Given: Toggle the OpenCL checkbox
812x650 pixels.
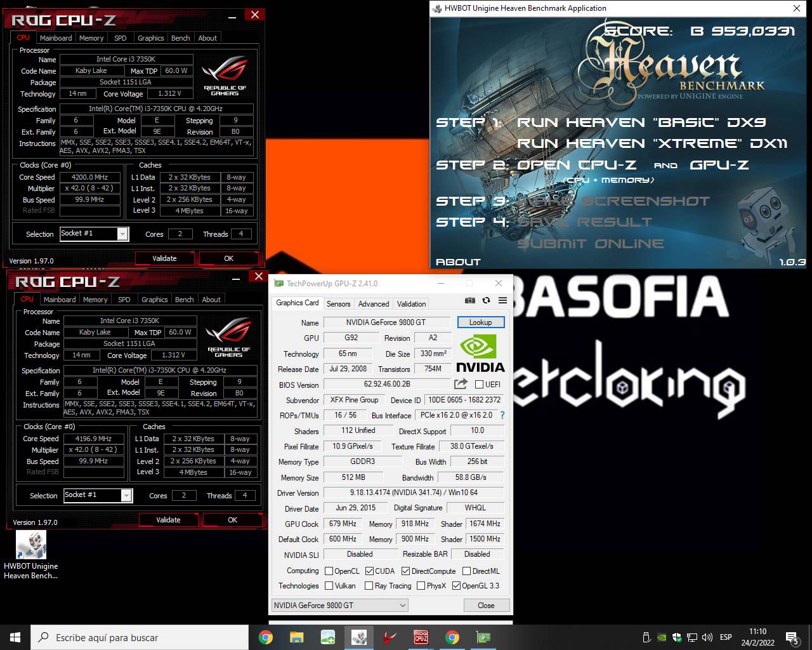Looking at the screenshot, I should (x=329, y=571).
